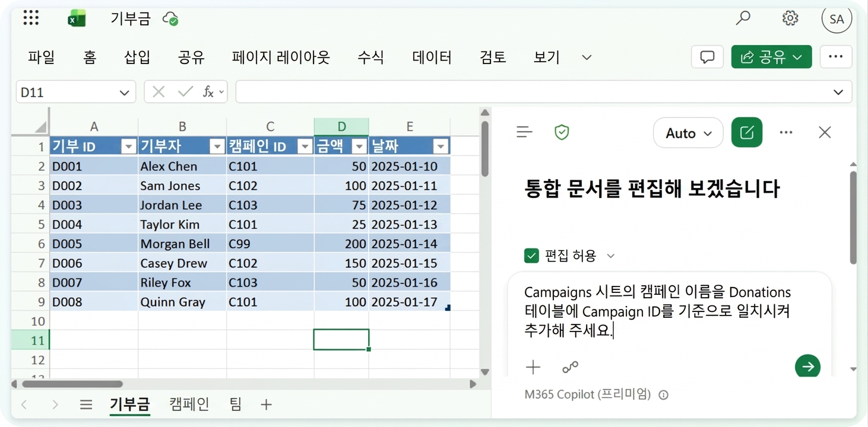Start a new Copilot chat
The width and height of the screenshot is (868, 427).
coord(747,132)
